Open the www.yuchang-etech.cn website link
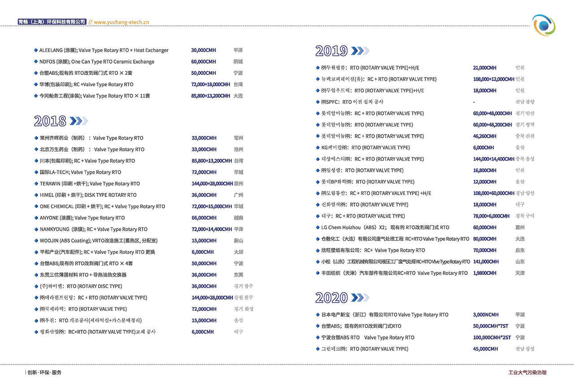 [x=122, y=22]
